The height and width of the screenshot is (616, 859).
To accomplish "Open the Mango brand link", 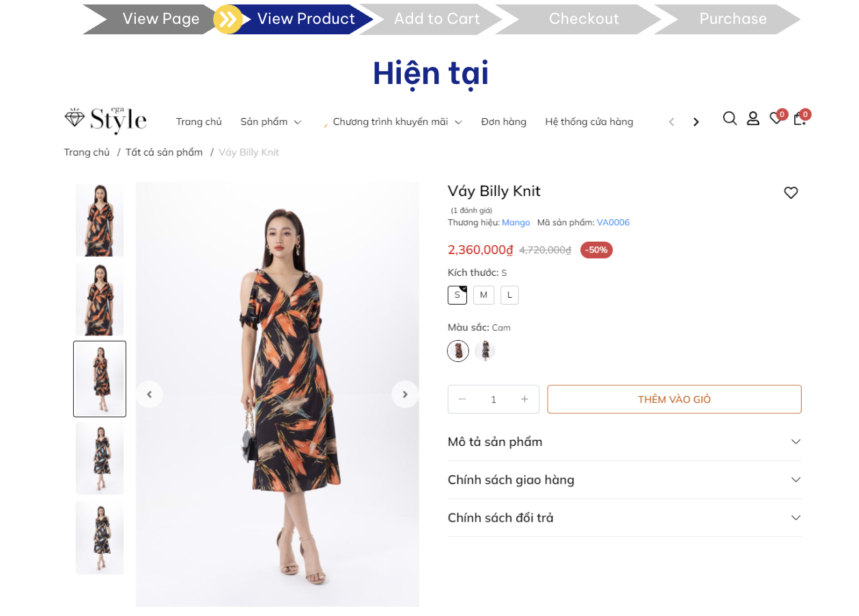I will click(516, 223).
